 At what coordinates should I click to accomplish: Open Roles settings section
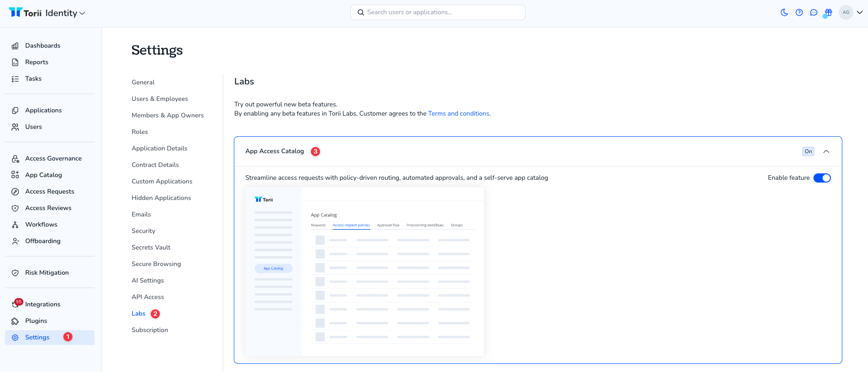[140, 132]
